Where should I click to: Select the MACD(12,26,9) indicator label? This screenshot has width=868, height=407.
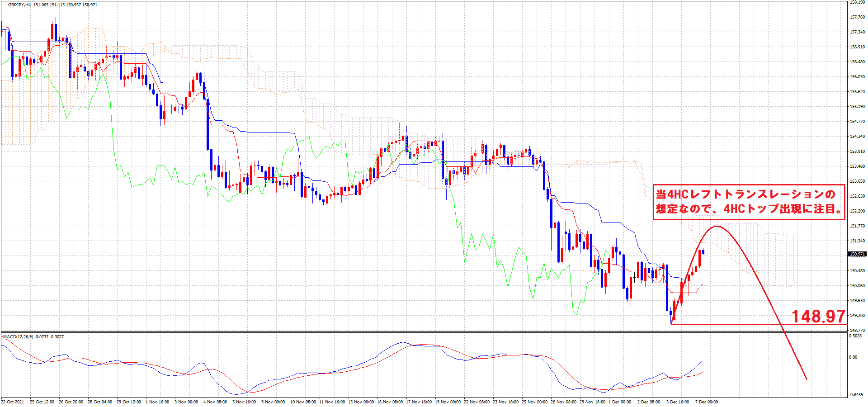[x=18, y=337]
